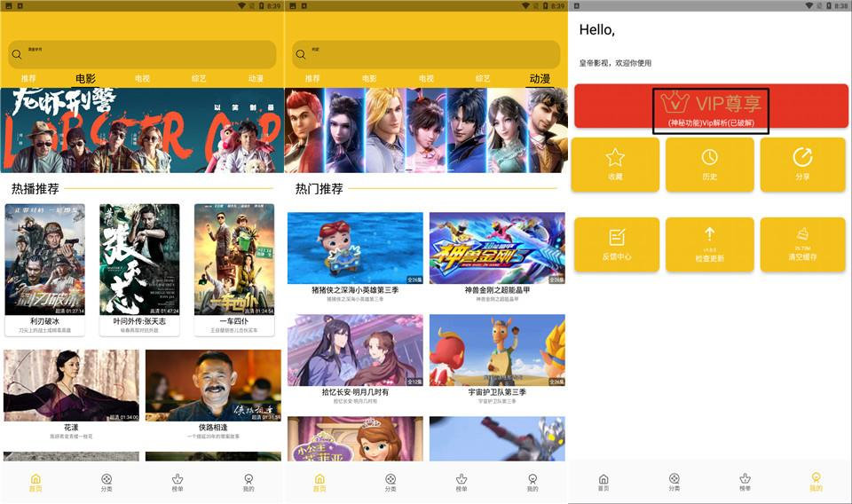Open 猪猪侠之深海小英雄第三季 thumbnail
The image size is (852, 504).
click(355, 248)
